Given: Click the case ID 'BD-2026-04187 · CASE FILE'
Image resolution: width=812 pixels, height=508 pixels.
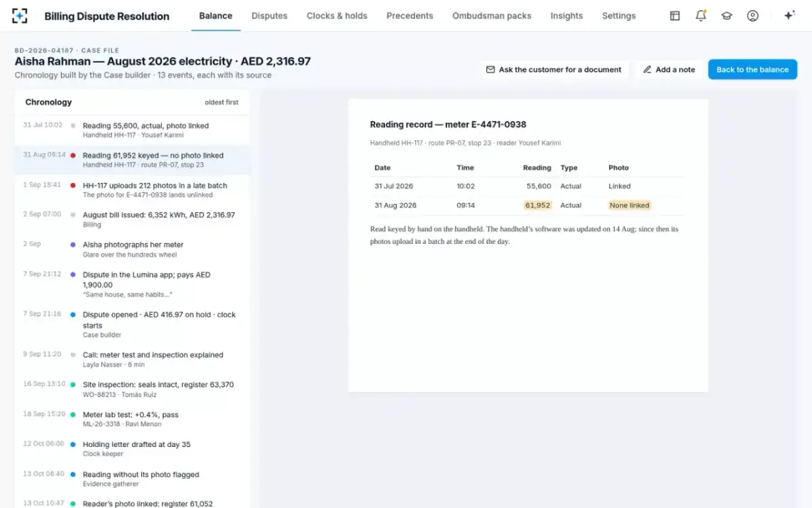Looking at the screenshot, I should point(66,50).
